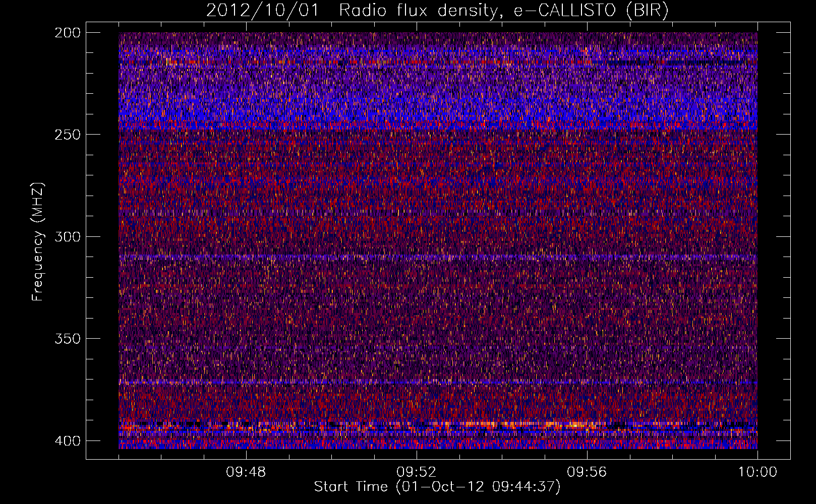Click the 'Start Time (01-Oct-12 09:44:37)' label
Screen dimensions: 816x504
(x=437, y=487)
